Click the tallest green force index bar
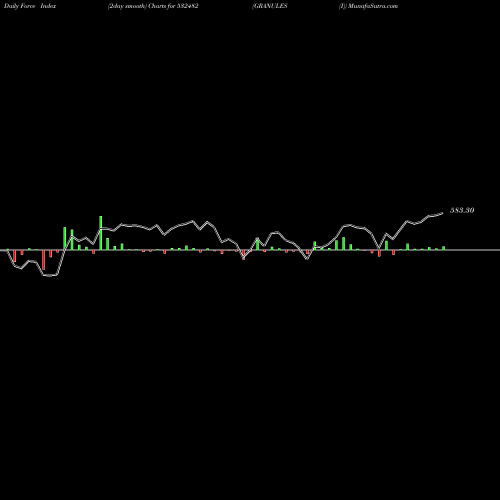Viewport: 500px width, 500px height. point(101,233)
